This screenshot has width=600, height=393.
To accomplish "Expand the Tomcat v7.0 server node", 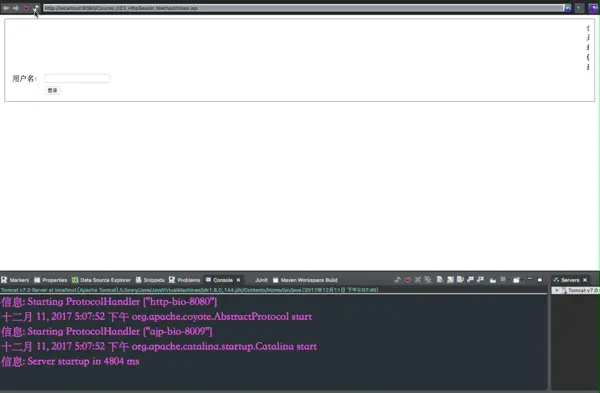I will pyautogui.click(x=557, y=290).
